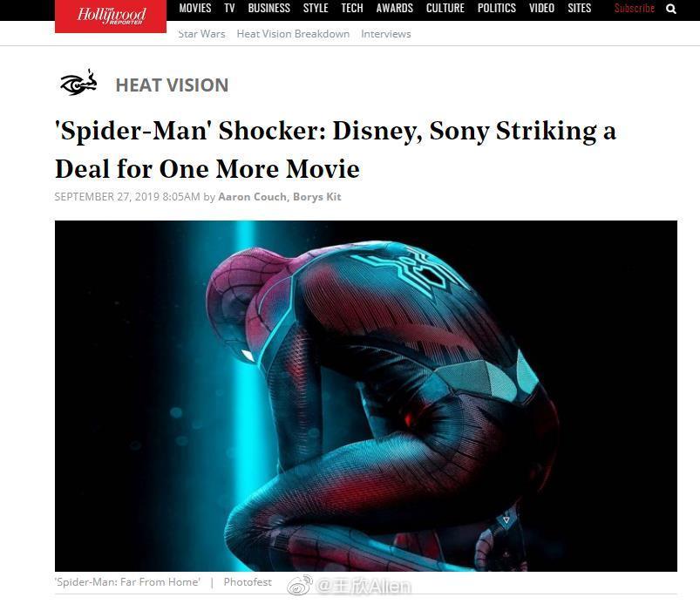
Task: Go to the POLITICS section
Action: click(496, 9)
